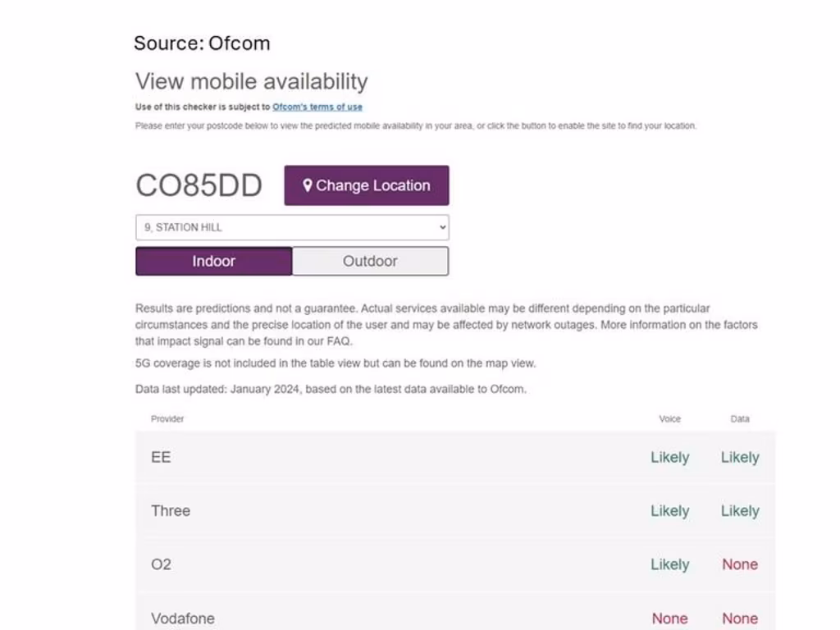Click Vodafone's Voice status None
This screenshot has height=630, width=840.
[670, 619]
